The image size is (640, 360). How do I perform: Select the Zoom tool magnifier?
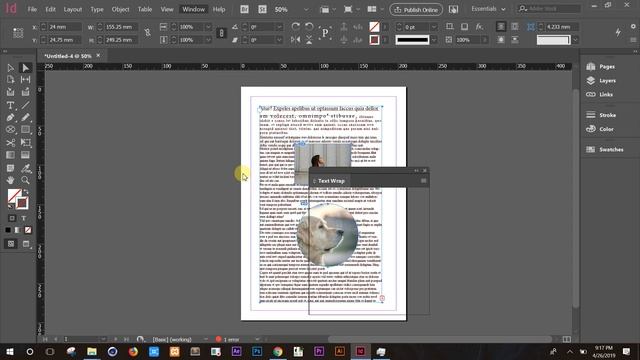tap(25, 180)
